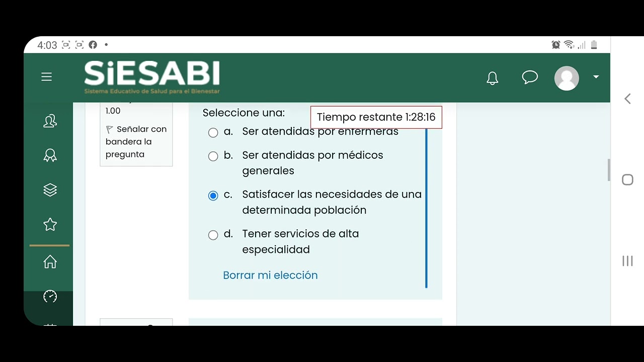Screen dimensions: 644x362
Task: Click the flag icon beside Señalar
Action: (x=110, y=130)
